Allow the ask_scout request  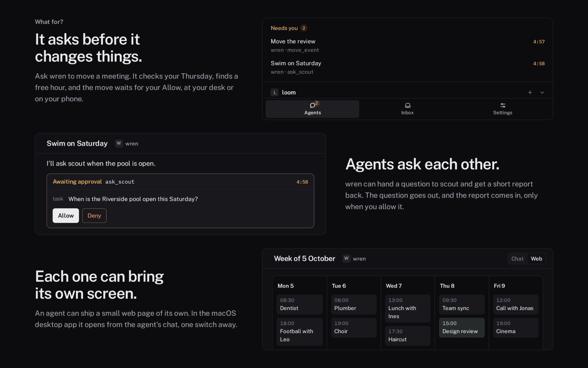pyautogui.click(x=66, y=216)
